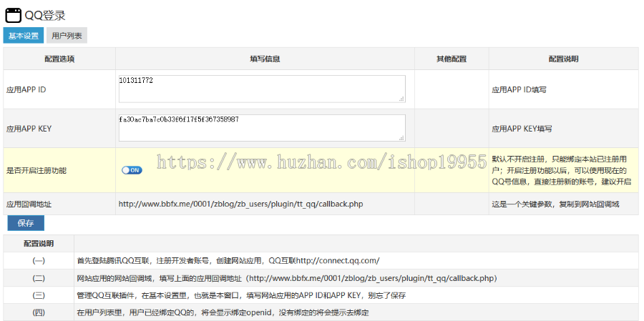
Task: Select step (一) number cell
Action: click(x=39, y=261)
